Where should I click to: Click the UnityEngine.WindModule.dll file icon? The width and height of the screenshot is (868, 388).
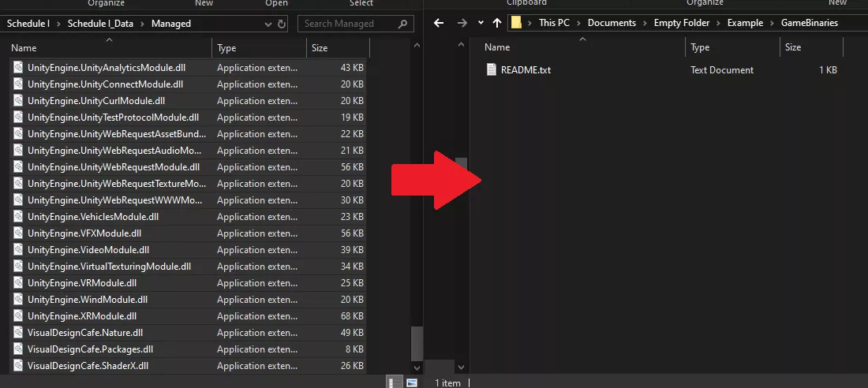(x=18, y=300)
